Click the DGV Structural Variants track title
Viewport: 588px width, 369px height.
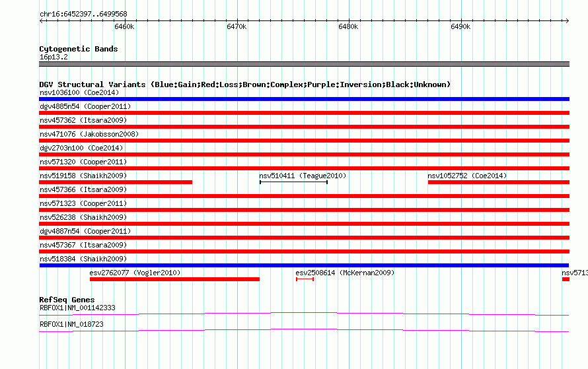(x=245, y=84)
